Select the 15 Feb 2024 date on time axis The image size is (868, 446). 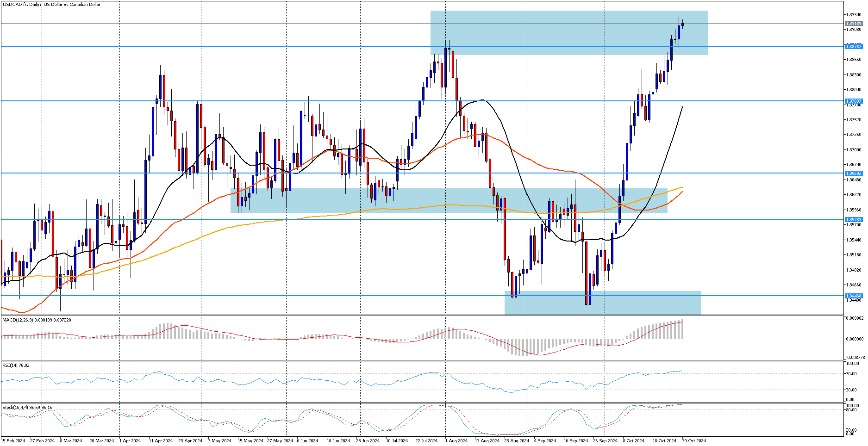[x=13, y=440]
